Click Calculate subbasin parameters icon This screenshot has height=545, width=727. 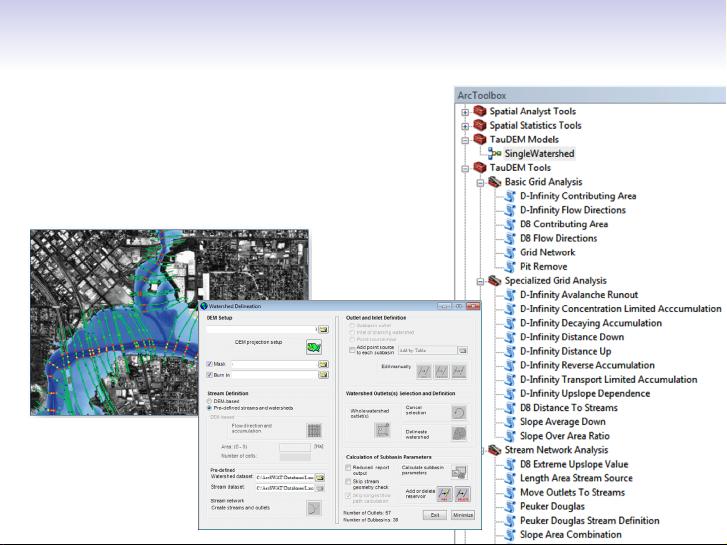click(x=459, y=473)
